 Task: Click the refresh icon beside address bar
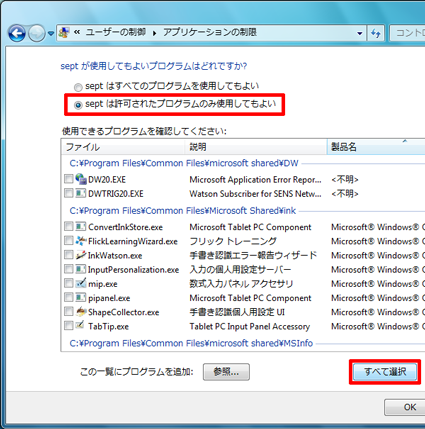376,33
